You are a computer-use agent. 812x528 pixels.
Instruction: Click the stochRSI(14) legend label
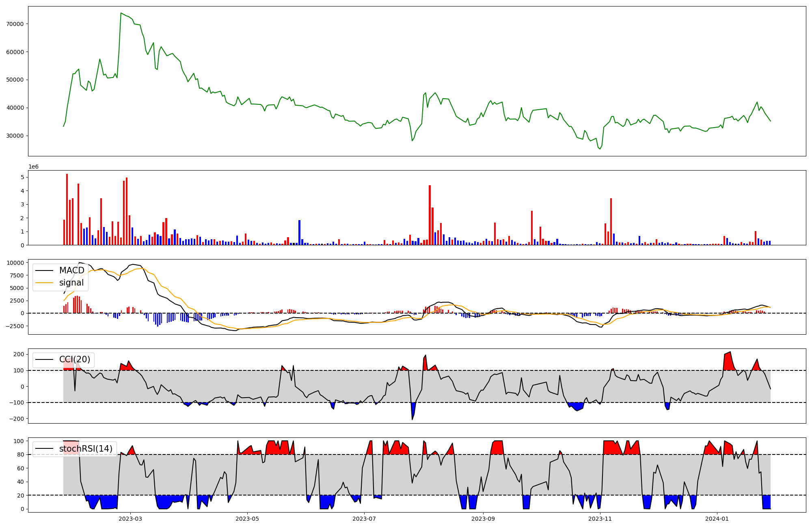pos(86,449)
